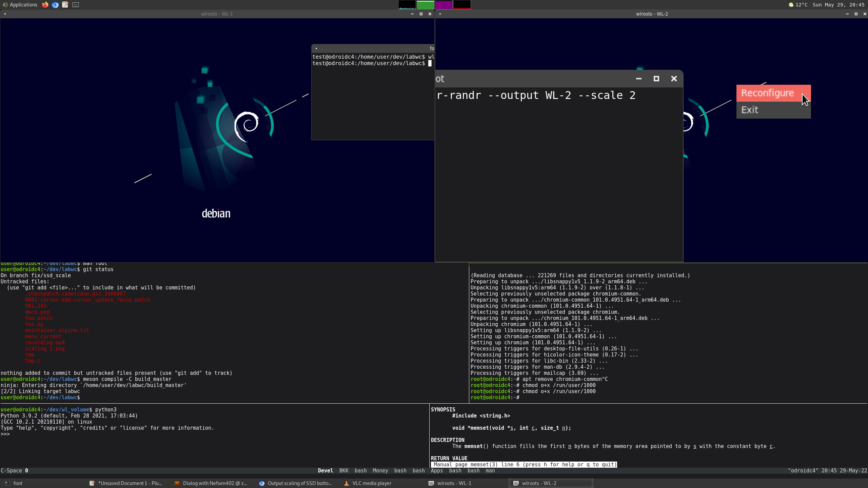Image resolution: width=868 pixels, height=488 pixels.
Task: Open Chromium from the top panel
Action: pos(55,5)
